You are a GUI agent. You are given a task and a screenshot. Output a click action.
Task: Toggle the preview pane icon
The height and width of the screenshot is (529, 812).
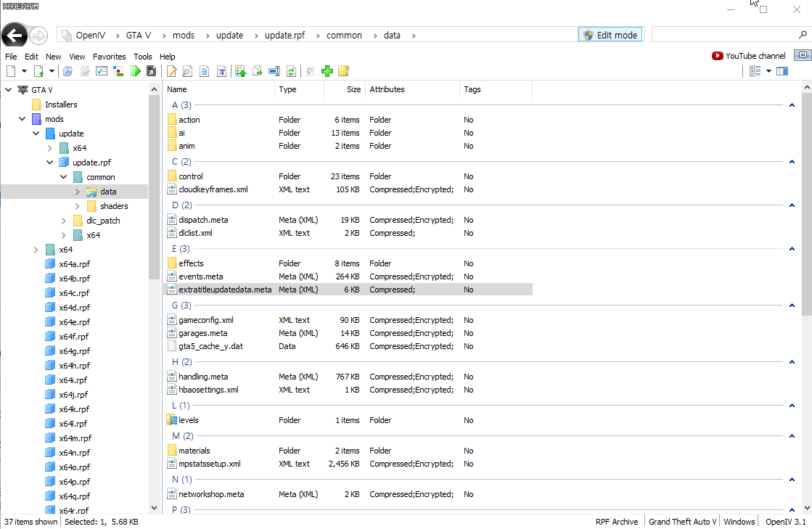pos(782,71)
